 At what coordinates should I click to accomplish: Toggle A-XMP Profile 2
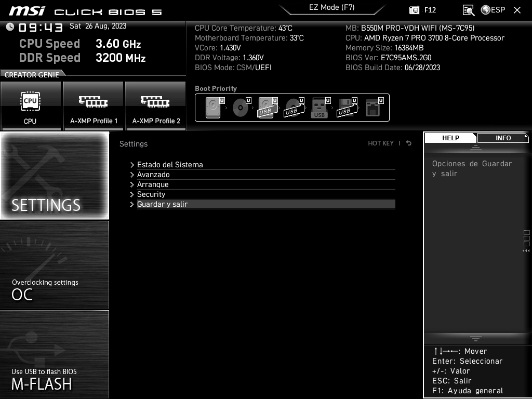pos(156,106)
